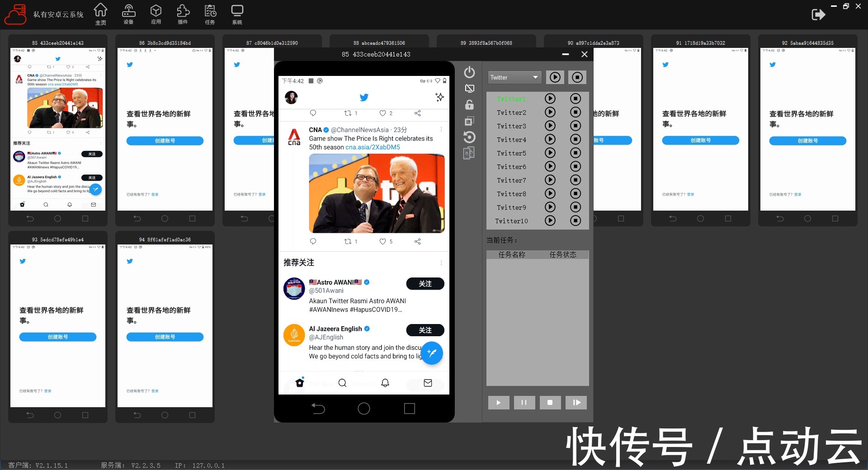The height and width of the screenshot is (470, 868).
Task: Play the Twitter4 script
Action: coord(550,139)
